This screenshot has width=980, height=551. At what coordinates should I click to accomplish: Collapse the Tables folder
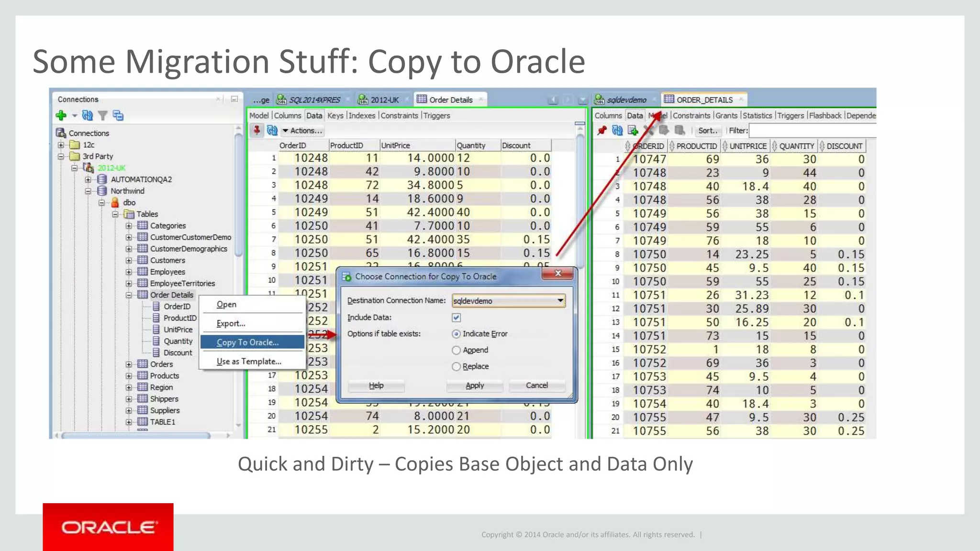point(115,214)
